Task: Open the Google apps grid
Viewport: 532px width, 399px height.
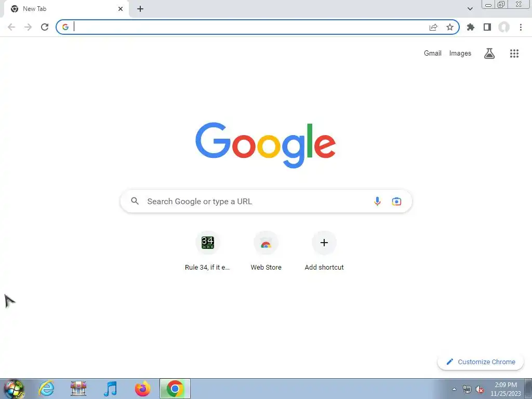Action: pyautogui.click(x=514, y=54)
